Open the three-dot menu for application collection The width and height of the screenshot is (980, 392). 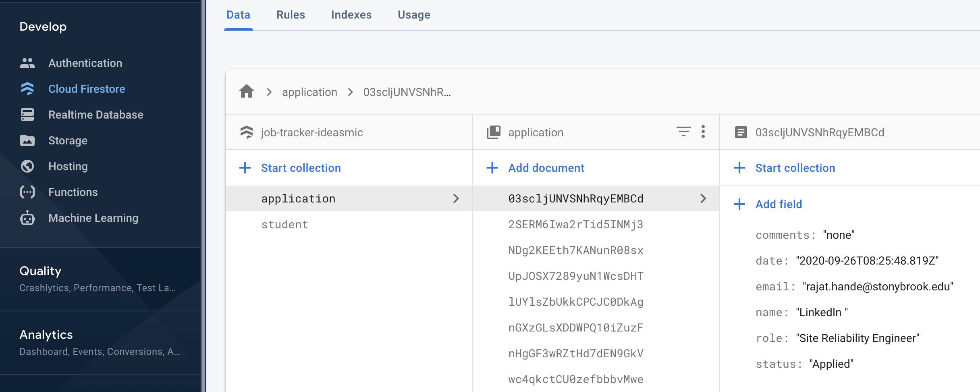[x=703, y=132]
